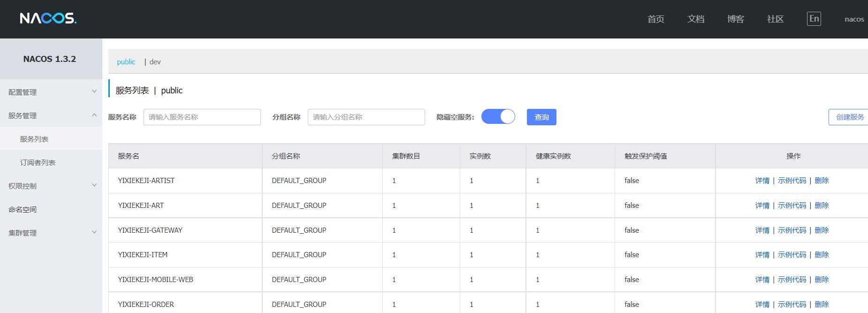The image size is (868, 313).
Task: Open 命名空间 in the sidebar
Action: click(23, 209)
